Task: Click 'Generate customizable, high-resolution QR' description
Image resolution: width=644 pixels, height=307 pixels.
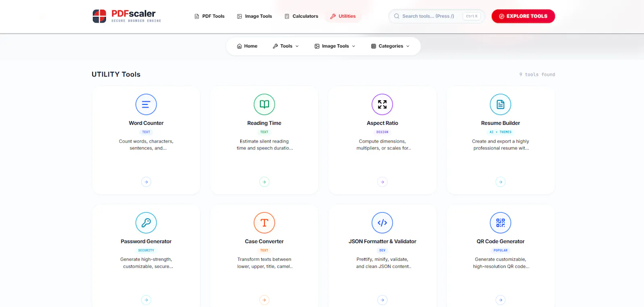Action: [501, 263]
